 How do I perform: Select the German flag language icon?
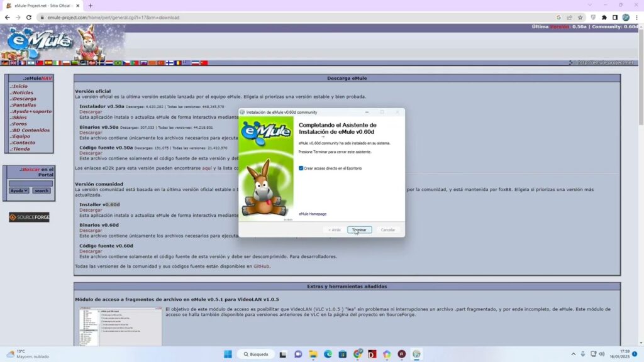5,63
